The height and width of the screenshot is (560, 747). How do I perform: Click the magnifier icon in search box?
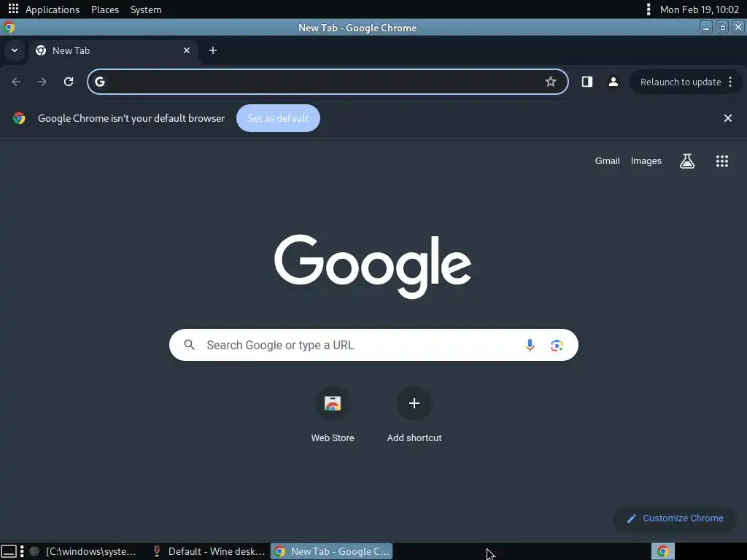point(189,345)
